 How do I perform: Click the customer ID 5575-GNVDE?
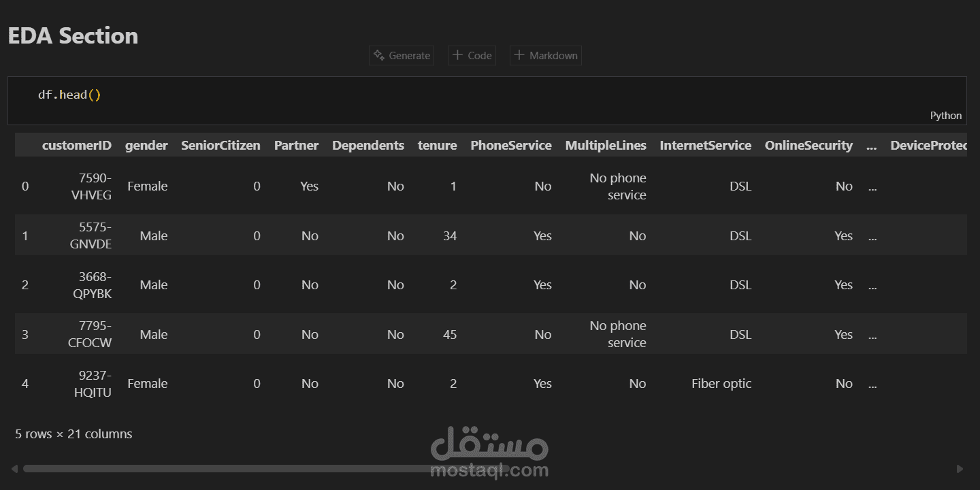point(90,235)
